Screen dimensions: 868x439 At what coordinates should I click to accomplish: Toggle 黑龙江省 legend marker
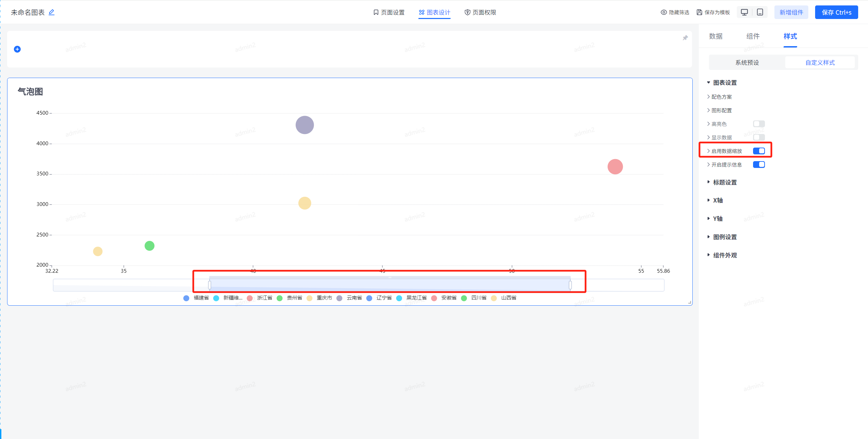(x=399, y=298)
